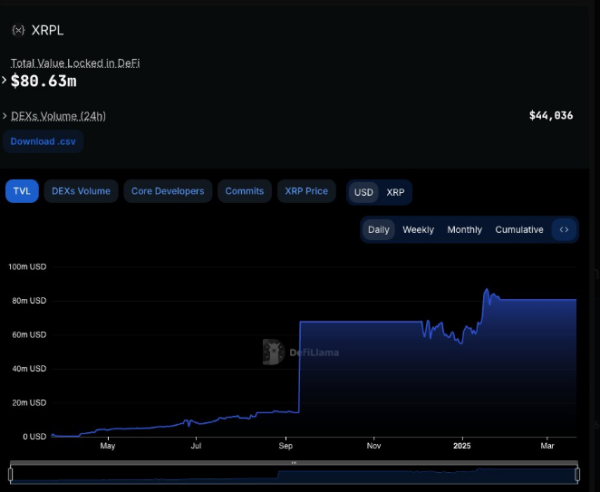Switch denomination to USD
Screen dimensions: 600x492
[364, 192]
